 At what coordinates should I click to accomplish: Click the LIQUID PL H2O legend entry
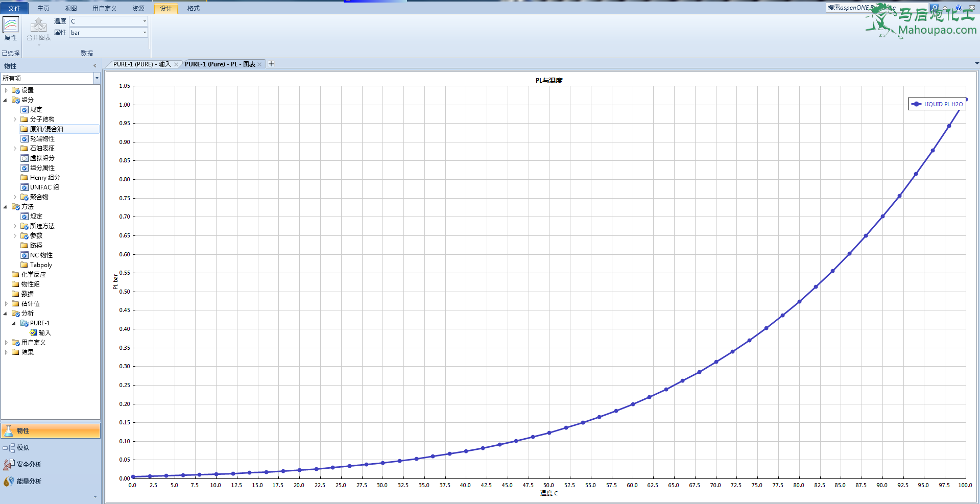937,104
